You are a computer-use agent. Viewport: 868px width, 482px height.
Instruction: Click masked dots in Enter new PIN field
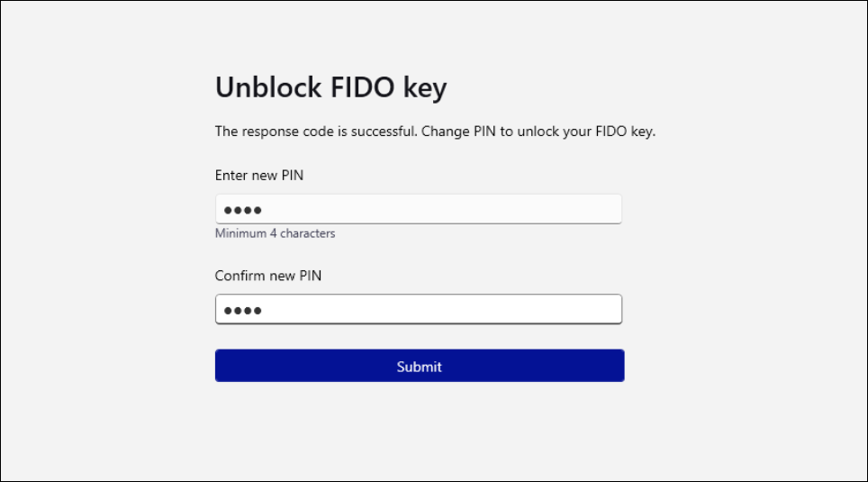point(242,210)
